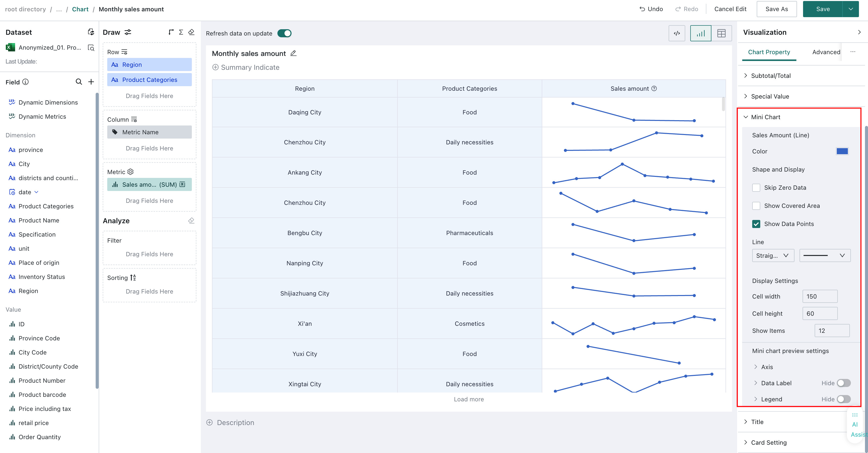Switch to table view icon

click(721, 34)
